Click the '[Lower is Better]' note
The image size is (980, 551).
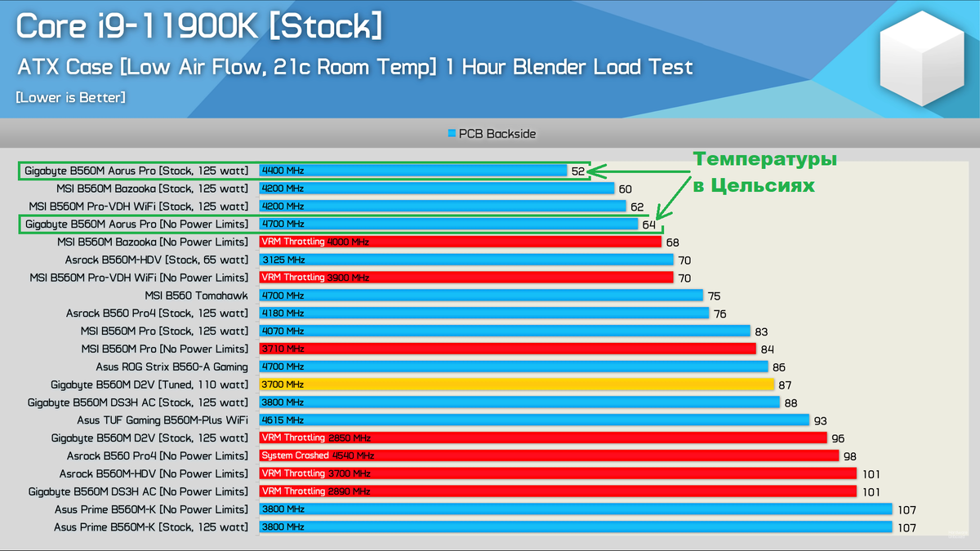click(70, 97)
